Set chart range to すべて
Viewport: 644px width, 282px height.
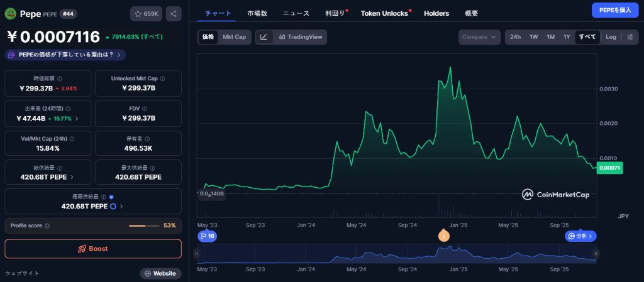pyautogui.click(x=587, y=37)
